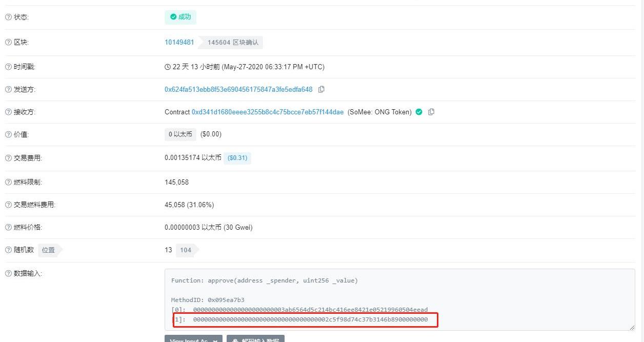
Task: Click the 解码输入数据 decode button
Action: tap(255, 339)
